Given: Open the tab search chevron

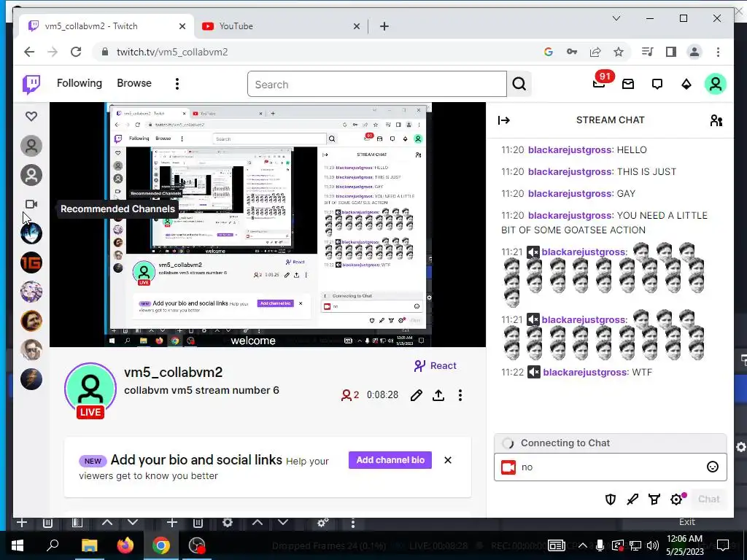Looking at the screenshot, I should click(x=616, y=18).
